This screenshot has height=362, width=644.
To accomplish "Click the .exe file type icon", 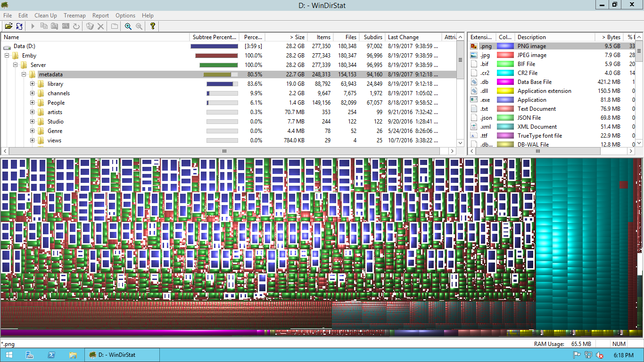I will (474, 100).
